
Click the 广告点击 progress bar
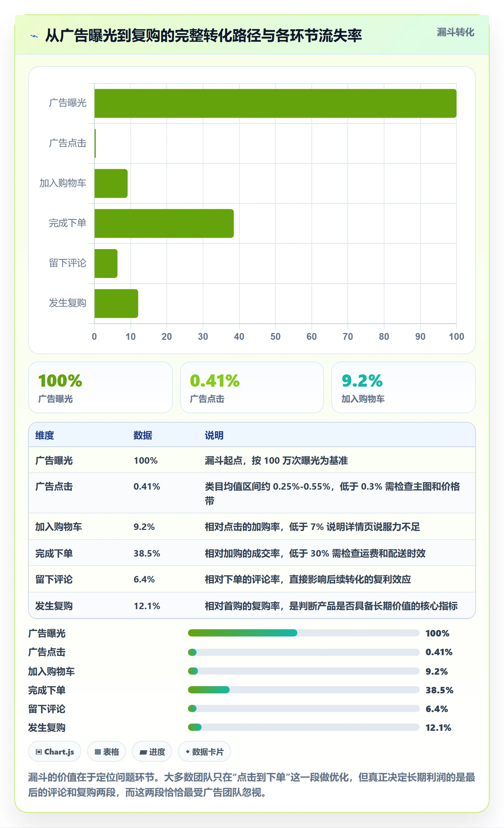click(304, 652)
